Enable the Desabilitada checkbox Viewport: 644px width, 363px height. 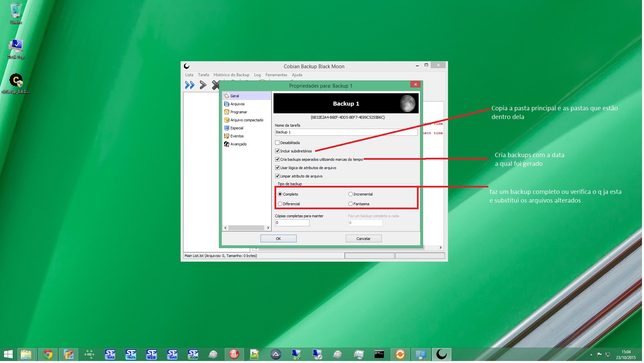278,143
